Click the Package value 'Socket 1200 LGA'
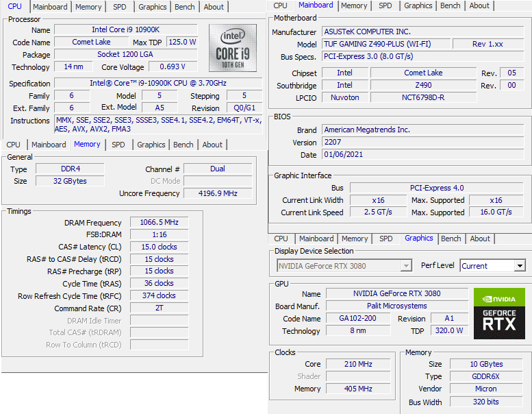 coord(125,54)
